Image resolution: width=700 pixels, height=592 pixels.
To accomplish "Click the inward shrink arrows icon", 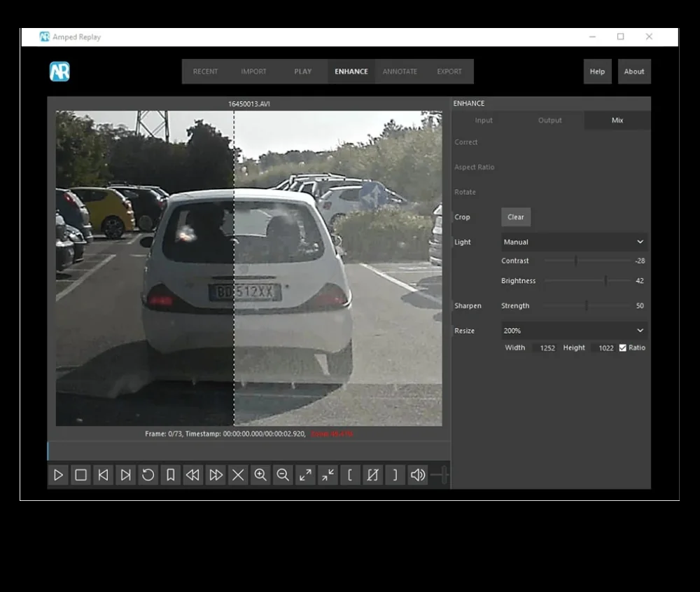I will [328, 475].
